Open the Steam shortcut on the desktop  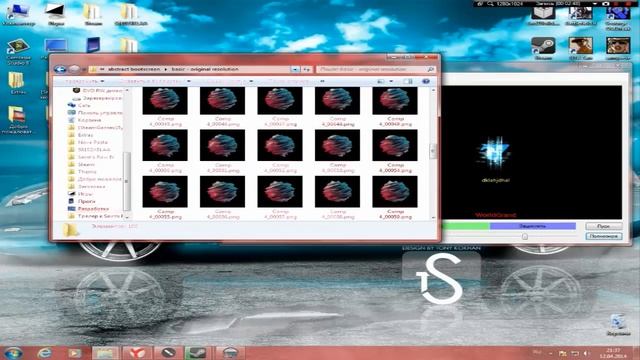tap(543, 47)
